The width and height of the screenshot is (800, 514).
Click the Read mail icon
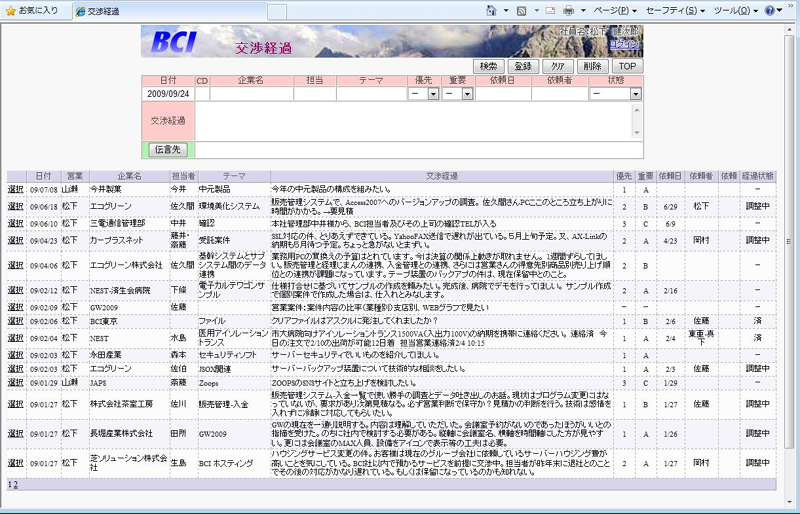pos(551,10)
